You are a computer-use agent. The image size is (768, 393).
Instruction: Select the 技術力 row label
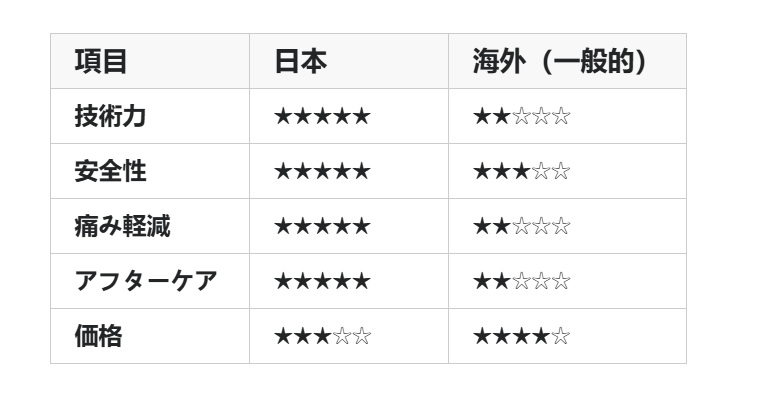(x=110, y=117)
